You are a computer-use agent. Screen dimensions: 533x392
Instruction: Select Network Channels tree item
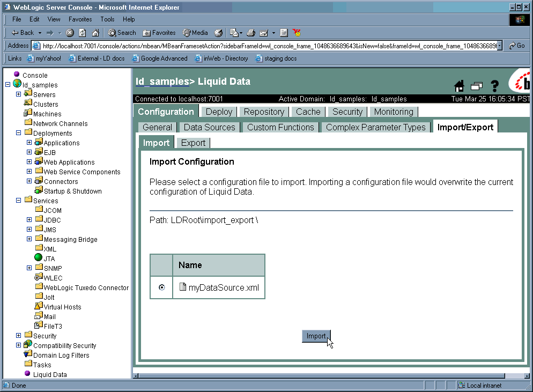pos(60,123)
